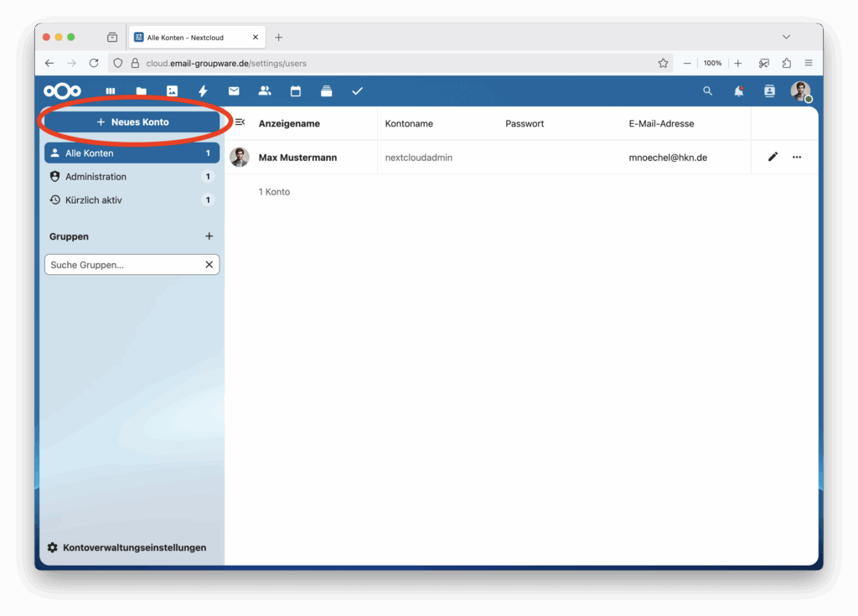
Task: Zoom in with the browser plus button
Action: (738, 63)
